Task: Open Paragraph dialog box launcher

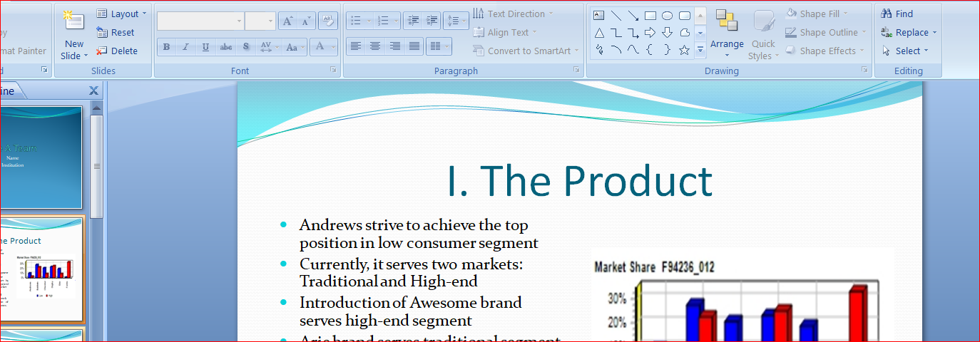Action: [x=576, y=70]
